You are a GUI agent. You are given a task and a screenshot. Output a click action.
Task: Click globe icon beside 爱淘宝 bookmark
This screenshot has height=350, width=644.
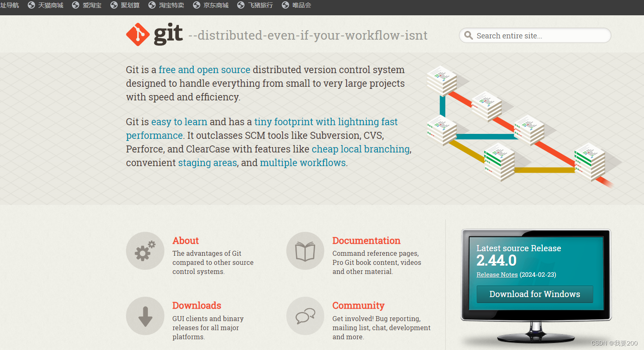(x=76, y=5)
